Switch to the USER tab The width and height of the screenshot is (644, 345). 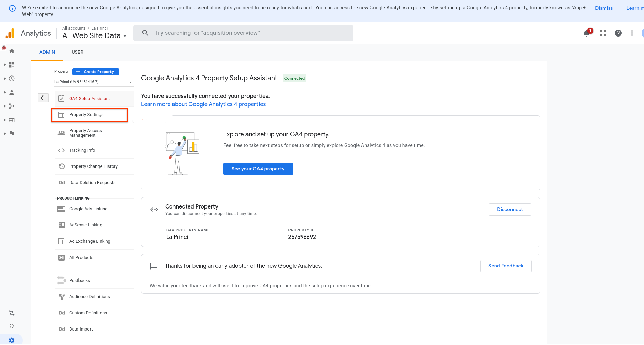(x=77, y=52)
